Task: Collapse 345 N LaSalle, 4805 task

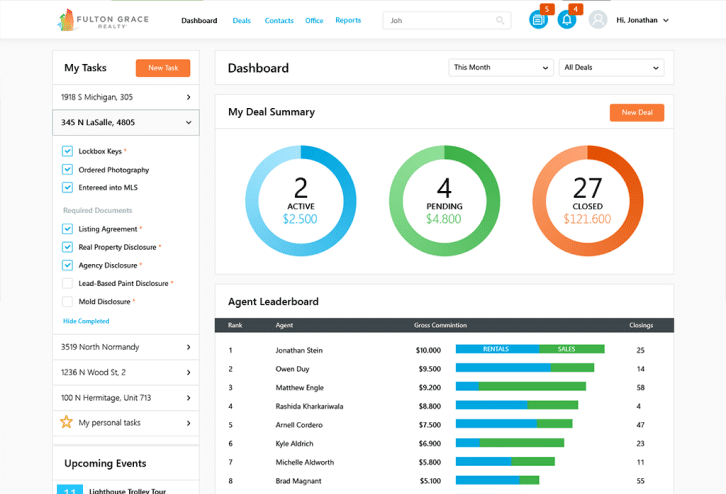Action: (125, 123)
